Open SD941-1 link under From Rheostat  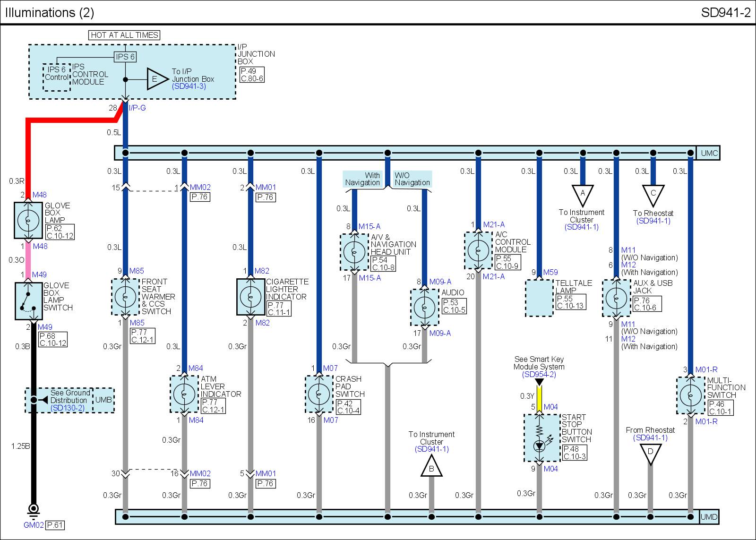click(x=650, y=438)
